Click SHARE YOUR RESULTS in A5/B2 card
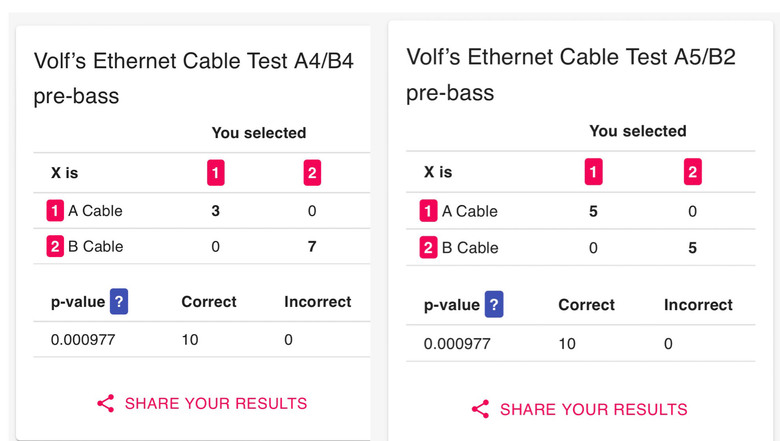The height and width of the screenshot is (441, 780). pos(593,409)
